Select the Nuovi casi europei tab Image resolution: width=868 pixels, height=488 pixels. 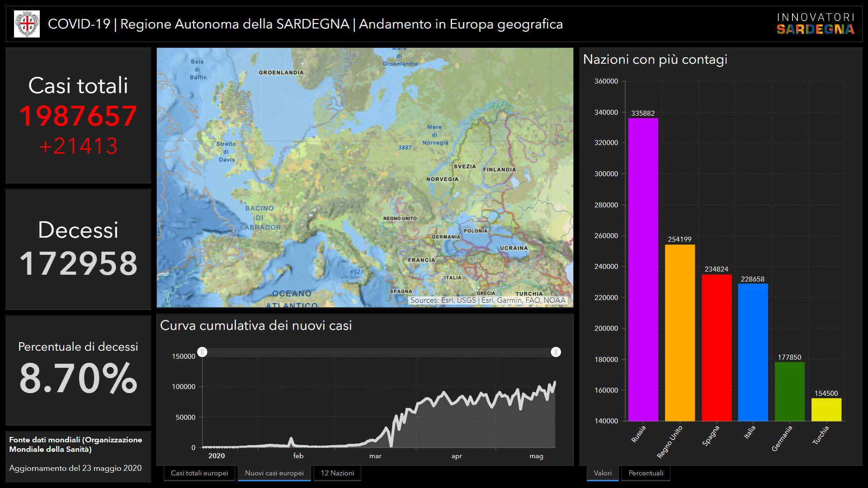(274, 473)
